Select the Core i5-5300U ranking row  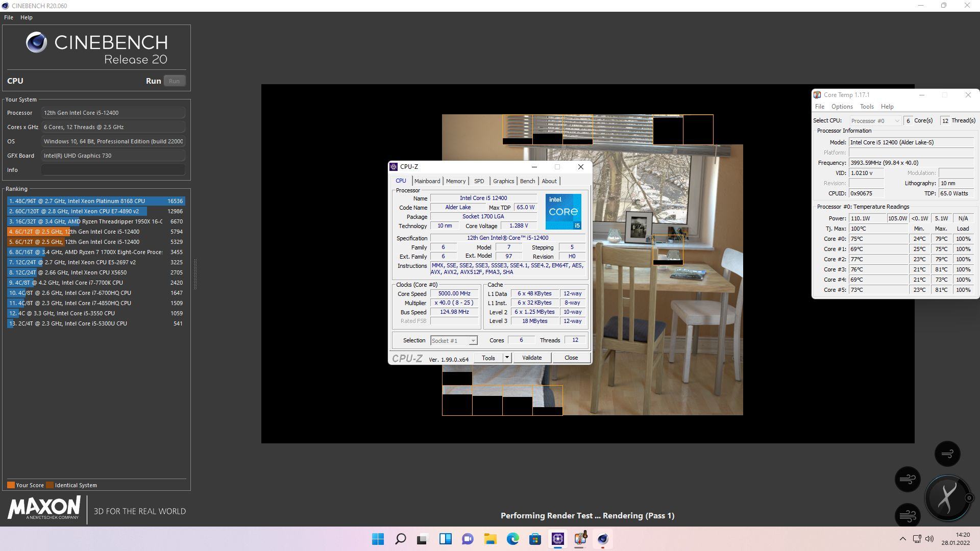[96, 323]
